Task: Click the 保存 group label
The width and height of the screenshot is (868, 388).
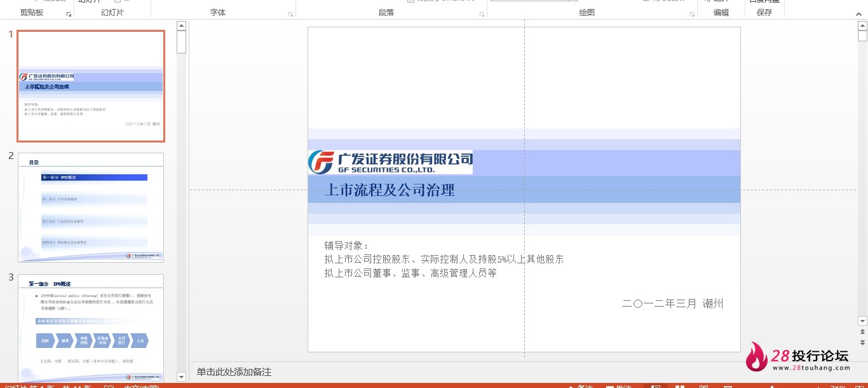Action: click(x=764, y=13)
